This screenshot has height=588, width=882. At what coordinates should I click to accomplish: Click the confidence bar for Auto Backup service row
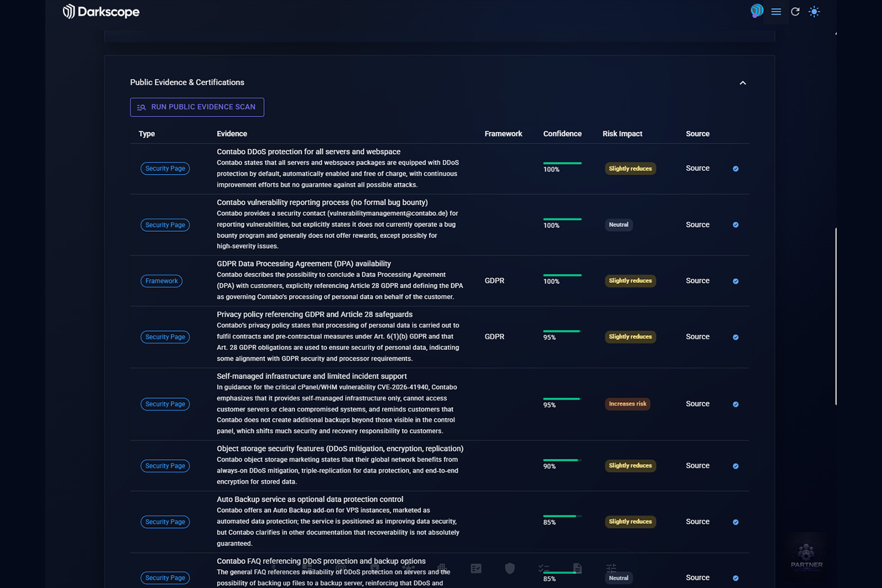[562, 516]
